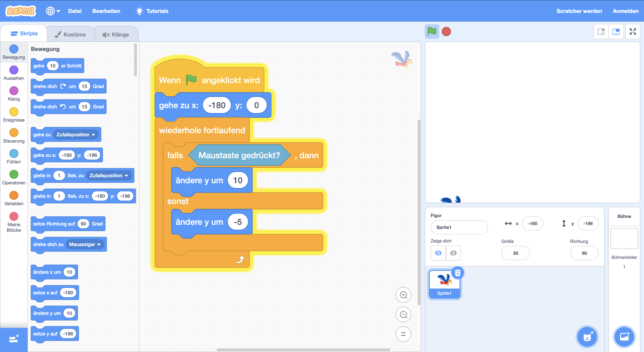Image resolution: width=644 pixels, height=352 pixels.
Task: Show the sprite using the eye toggle
Action: point(438,253)
